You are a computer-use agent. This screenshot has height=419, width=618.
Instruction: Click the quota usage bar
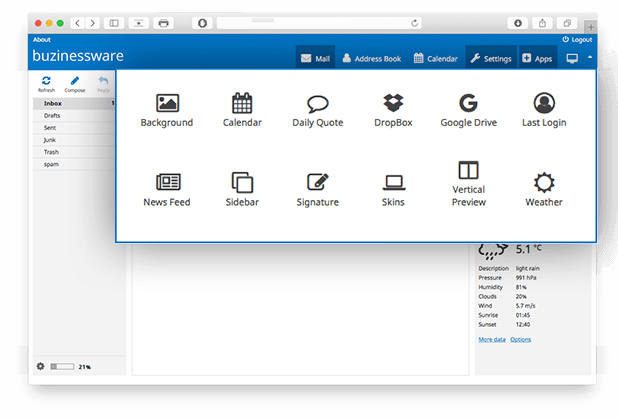click(62, 367)
